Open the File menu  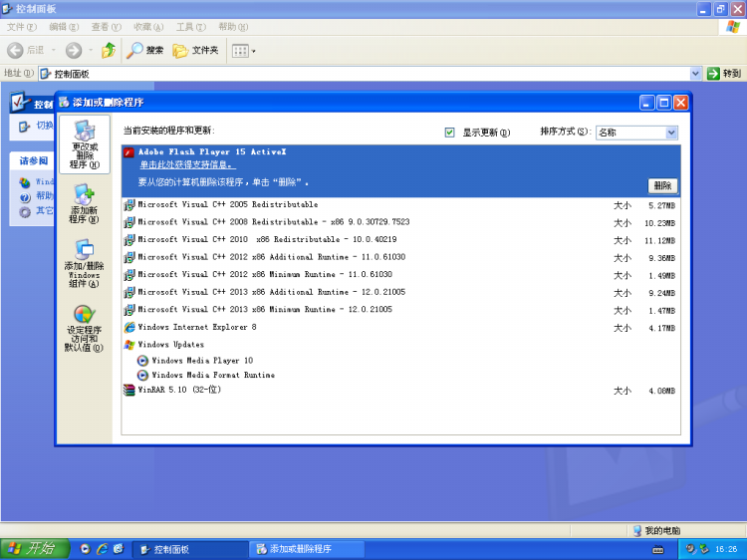[22, 27]
